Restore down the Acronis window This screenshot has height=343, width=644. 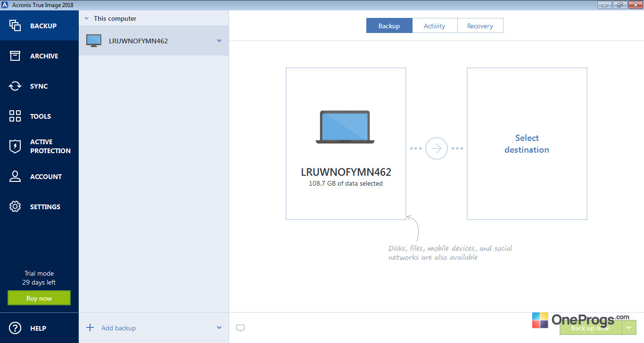(619, 5)
